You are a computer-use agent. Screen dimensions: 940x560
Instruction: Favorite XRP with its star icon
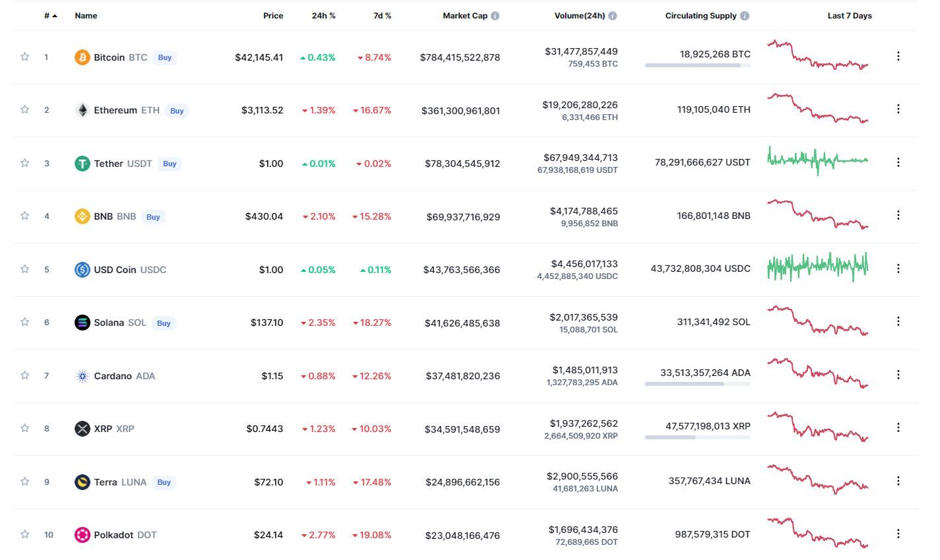coord(25,428)
